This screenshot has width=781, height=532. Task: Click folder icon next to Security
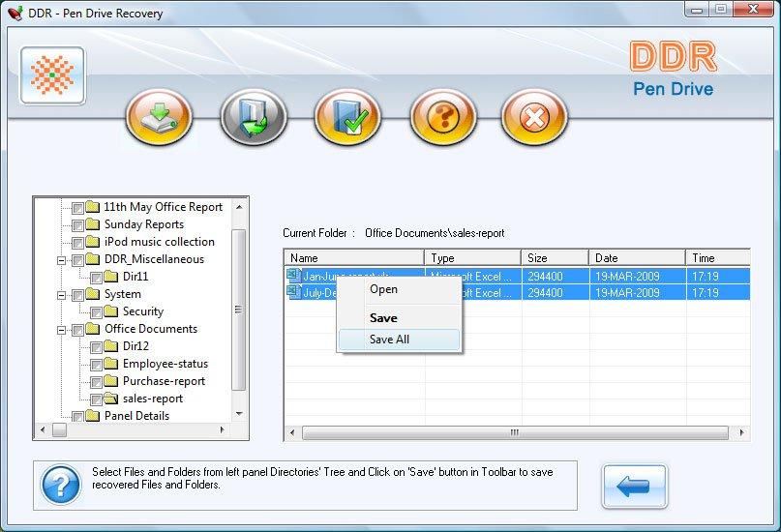(110, 311)
